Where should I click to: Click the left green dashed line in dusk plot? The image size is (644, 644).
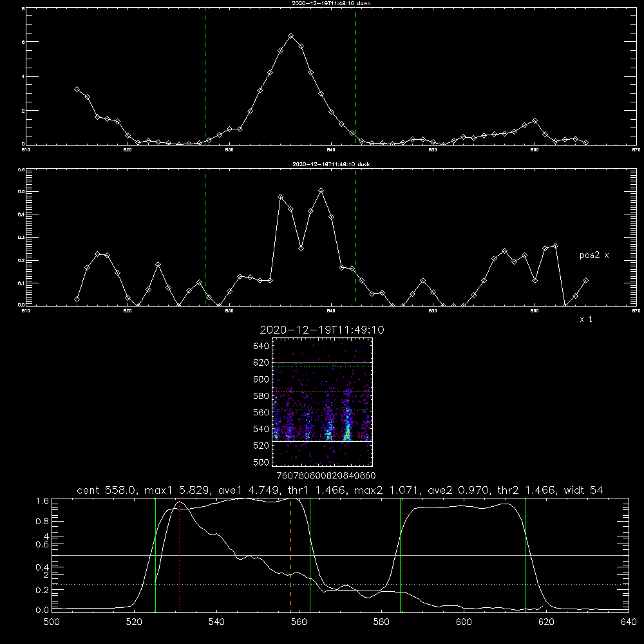[x=205, y=237]
